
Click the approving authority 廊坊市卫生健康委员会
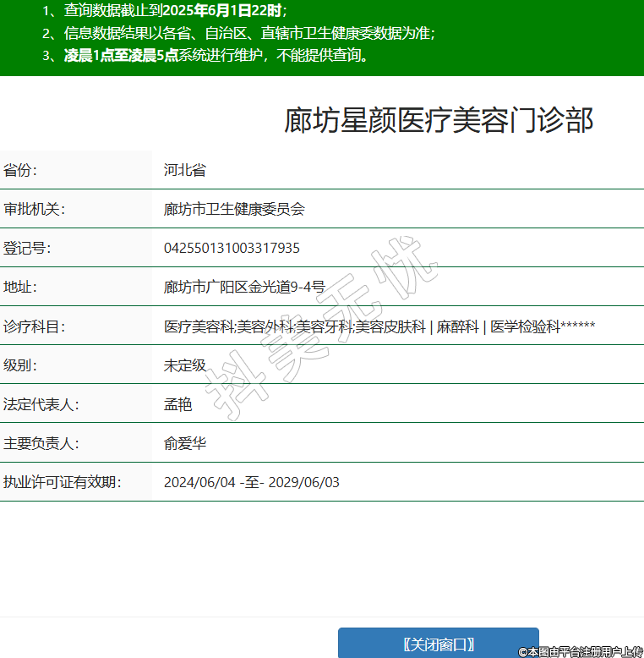point(234,209)
